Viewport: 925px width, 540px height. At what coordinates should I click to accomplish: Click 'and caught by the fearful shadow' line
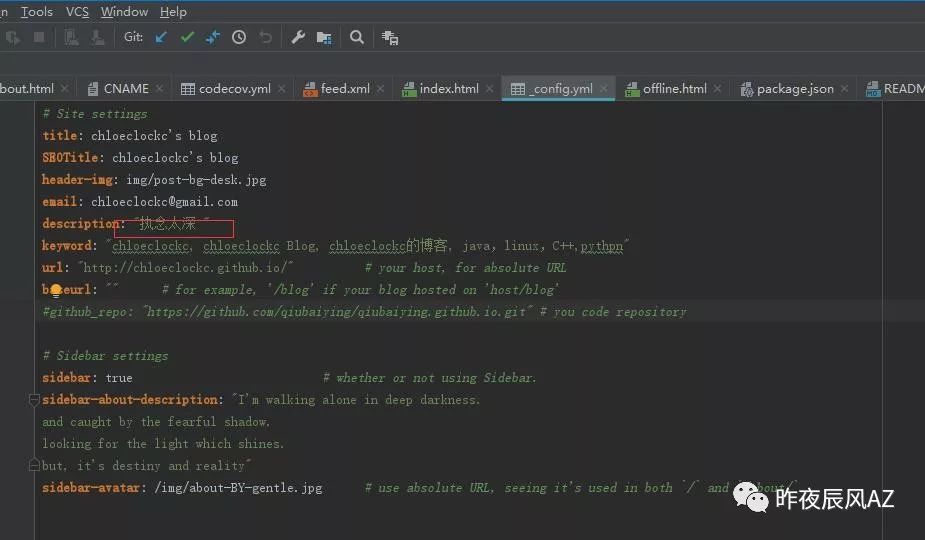[156, 422]
